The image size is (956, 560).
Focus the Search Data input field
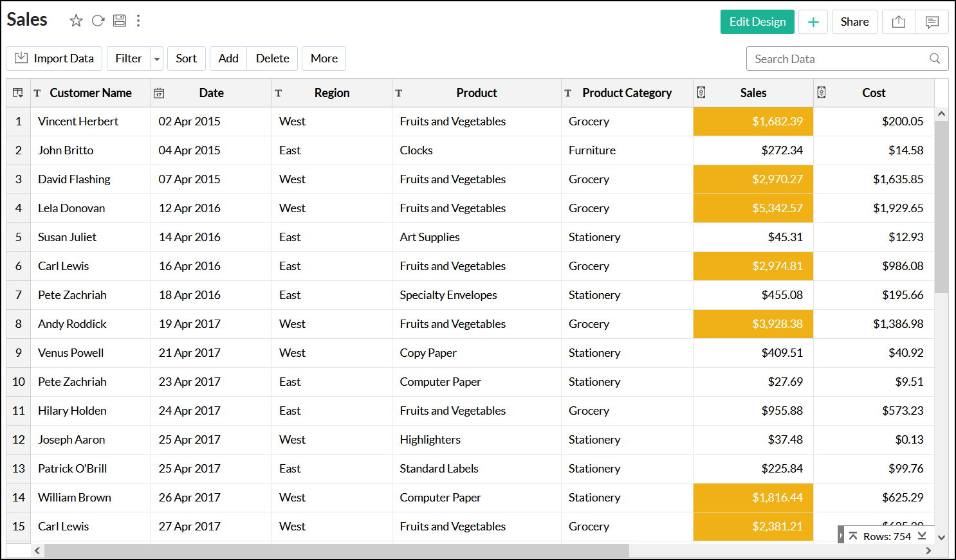coord(836,59)
